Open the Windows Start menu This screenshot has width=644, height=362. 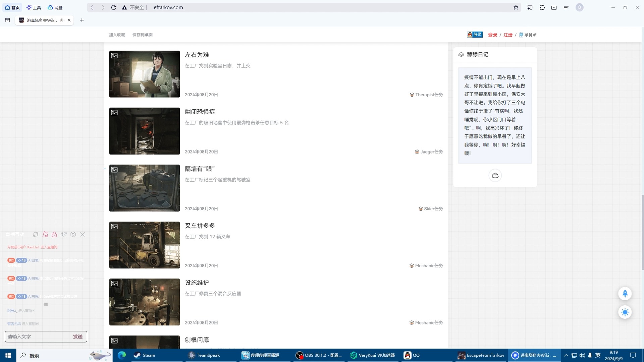[x=8, y=355]
